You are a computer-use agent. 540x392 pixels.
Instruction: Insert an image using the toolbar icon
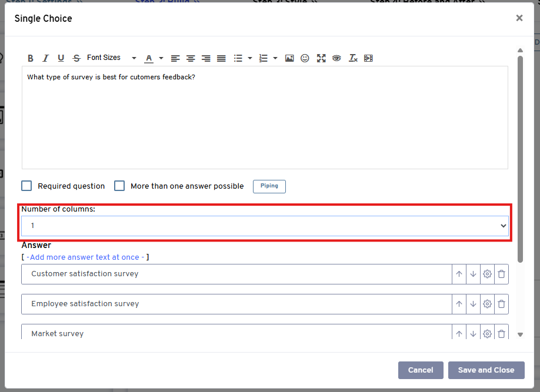(x=289, y=58)
